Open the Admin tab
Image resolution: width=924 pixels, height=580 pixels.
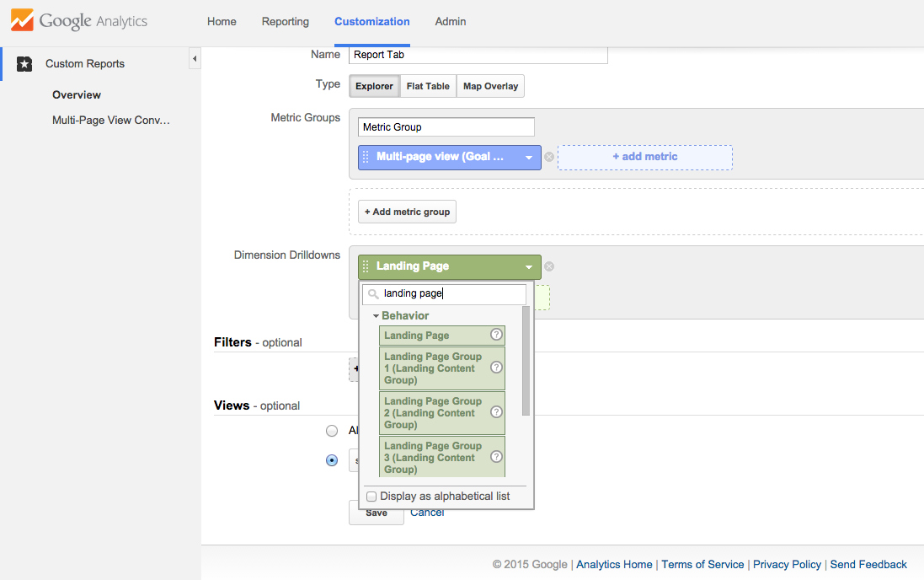pos(450,22)
